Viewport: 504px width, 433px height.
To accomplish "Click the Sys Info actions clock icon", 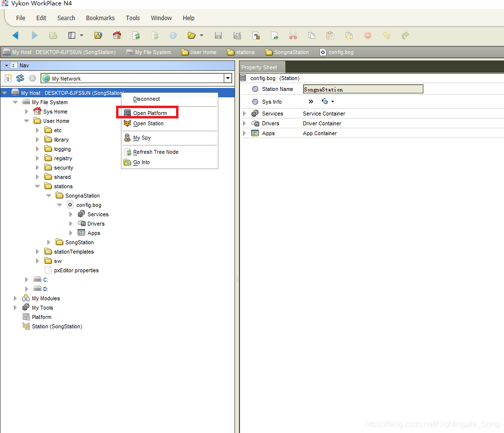I will tap(325, 102).
